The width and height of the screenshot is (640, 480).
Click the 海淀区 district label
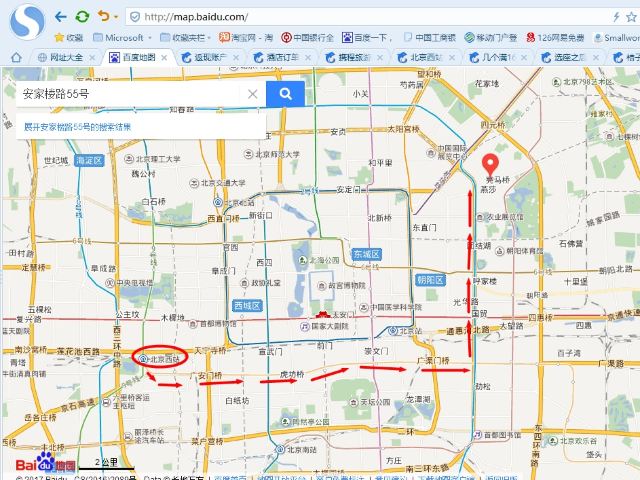[x=89, y=160]
